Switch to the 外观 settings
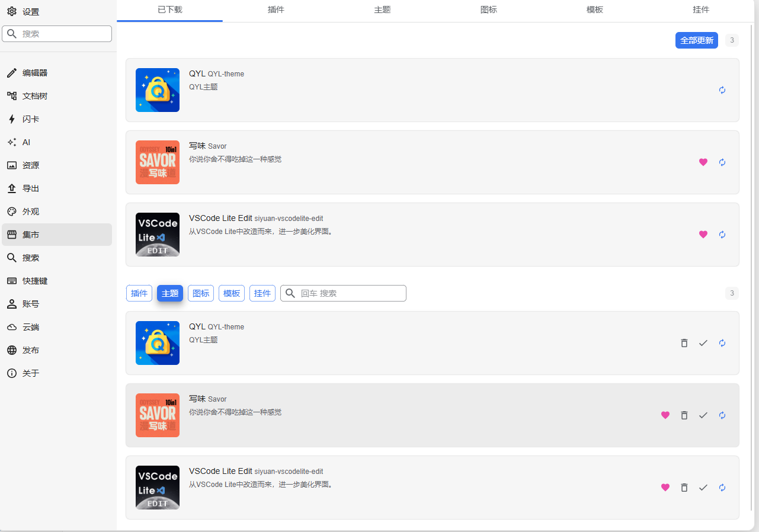This screenshot has height=532, width=759. click(x=57, y=211)
